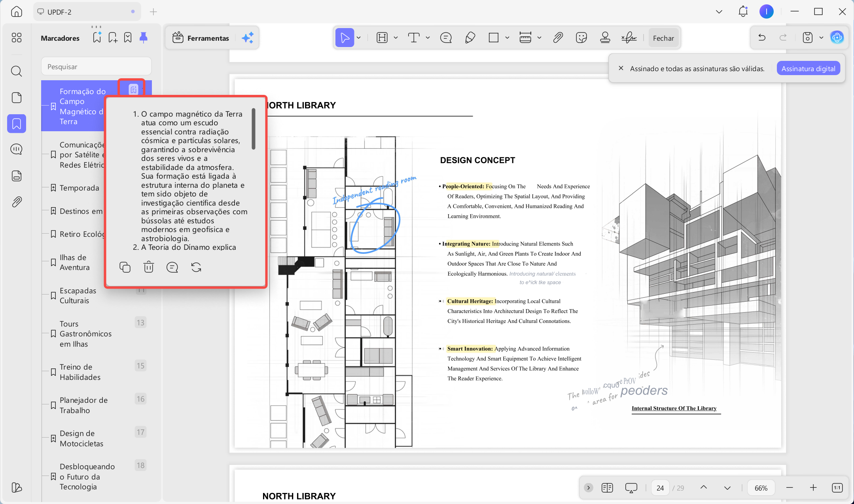
Task: Open the signature tool
Action: [x=629, y=38]
